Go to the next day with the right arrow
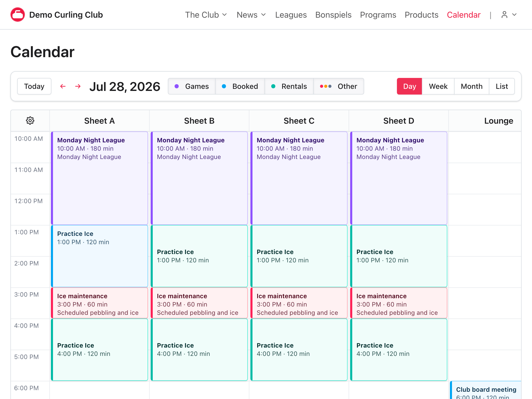The image size is (532, 399). point(78,86)
